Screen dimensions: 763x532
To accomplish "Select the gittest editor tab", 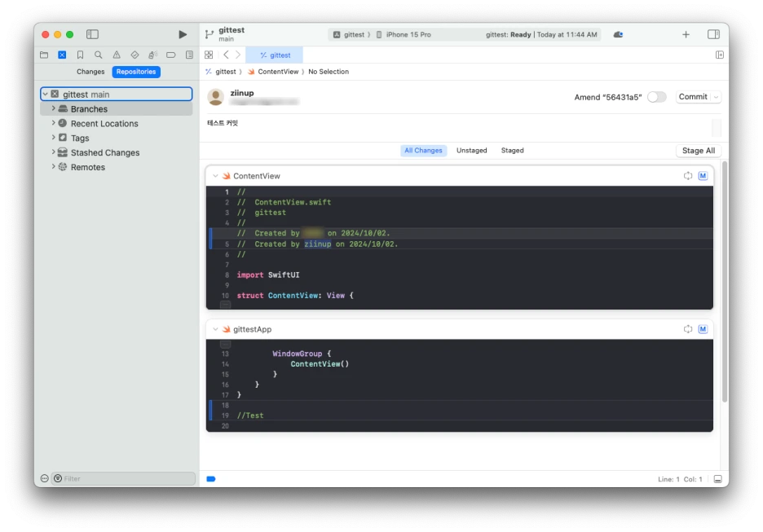I will [x=275, y=55].
